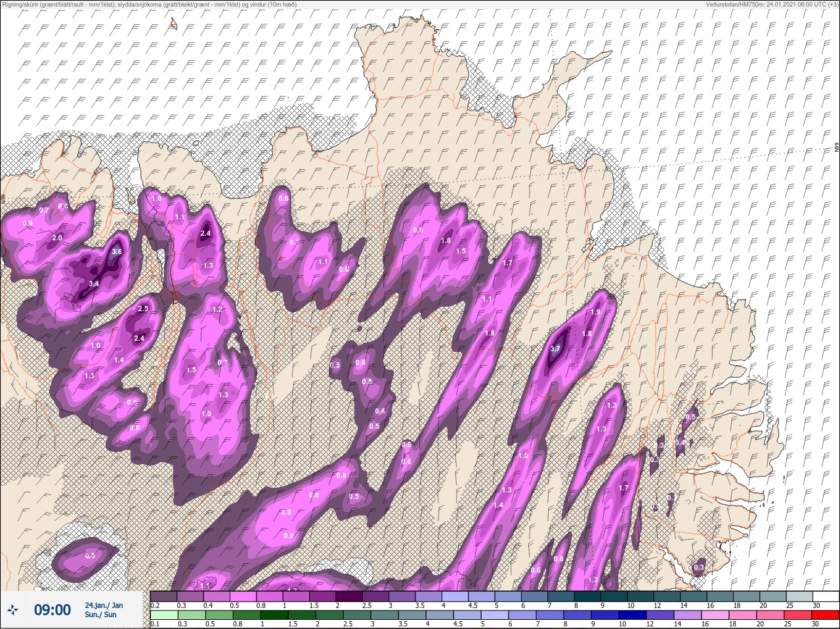The width and height of the screenshot is (840, 629).
Task: Click the 3.4 precipitation value on the map
Action: pyautogui.click(x=94, y=284)
